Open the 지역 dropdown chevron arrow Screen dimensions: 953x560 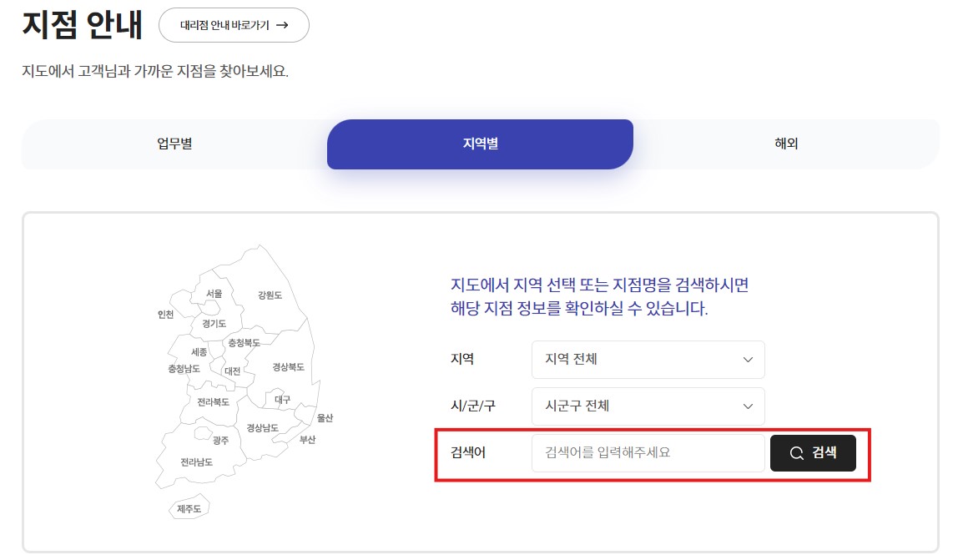[749, 360]
